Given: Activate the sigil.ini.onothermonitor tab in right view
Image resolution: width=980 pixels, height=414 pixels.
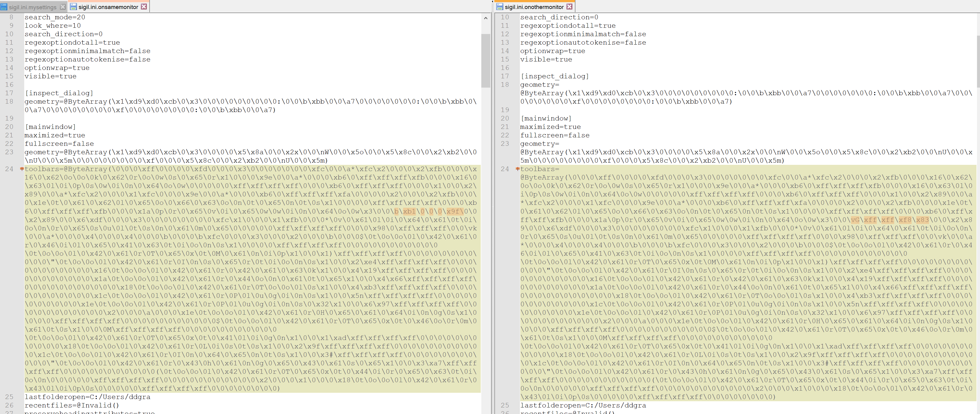Looking at the screenshot, I should 534,7.
